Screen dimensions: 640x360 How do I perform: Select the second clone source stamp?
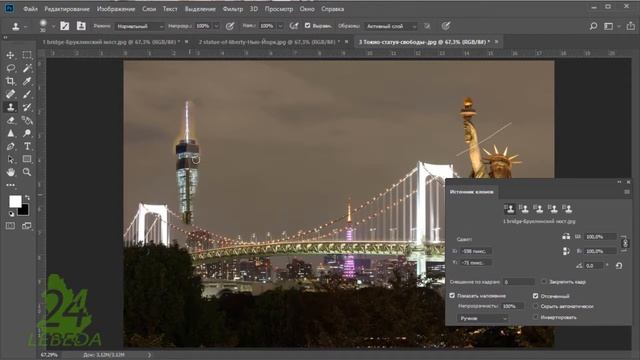[x=524, y=209]
